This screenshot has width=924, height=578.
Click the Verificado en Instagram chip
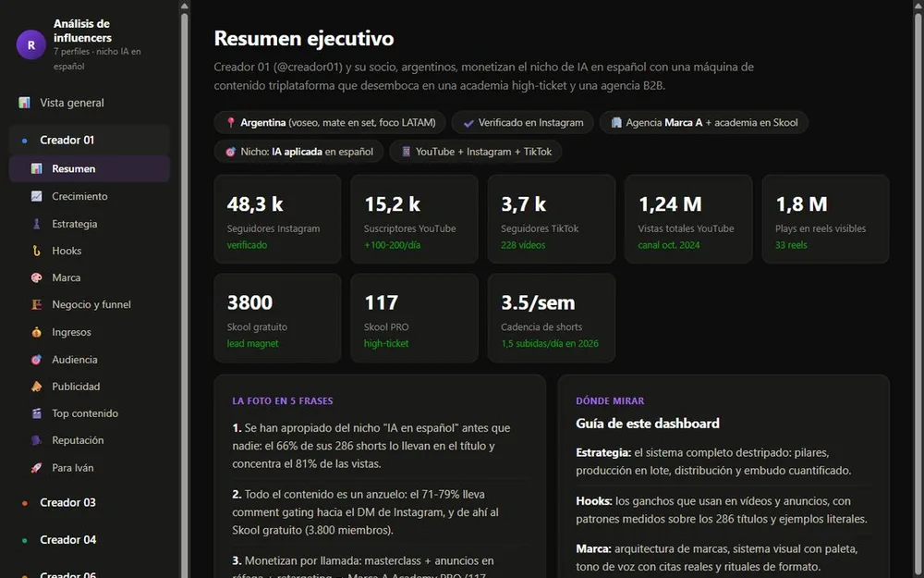pyautogui.click(x=523, y=123)
